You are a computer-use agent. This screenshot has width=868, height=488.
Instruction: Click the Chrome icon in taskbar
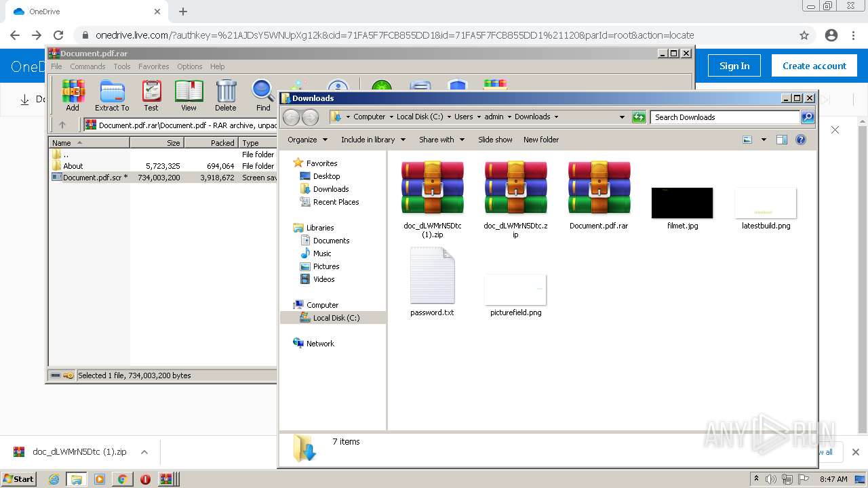[122, 479]
